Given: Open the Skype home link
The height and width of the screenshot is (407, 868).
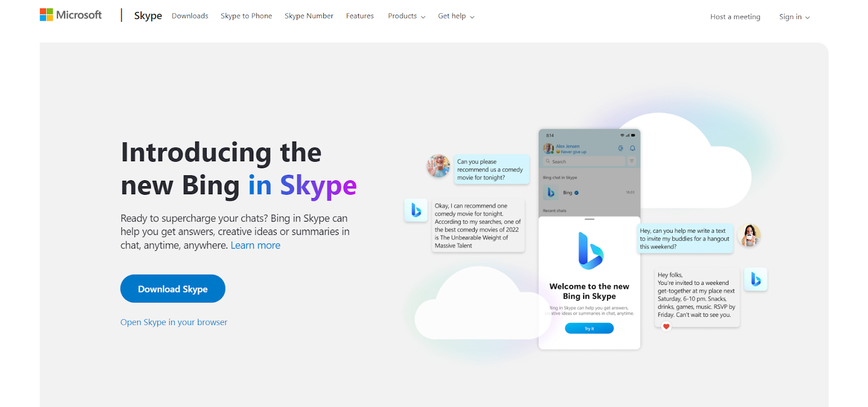Looking at the screenshot, I should (148, 16).
